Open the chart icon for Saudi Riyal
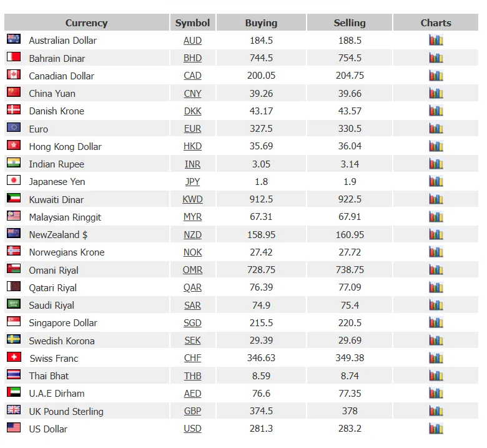Image resolution: width=487 pixels, height=448 pixels. tap(436, 305)
